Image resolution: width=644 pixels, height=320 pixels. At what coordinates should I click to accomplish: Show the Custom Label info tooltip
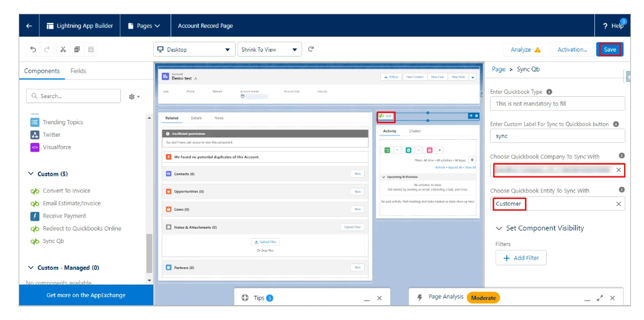[x=616, y=124]
